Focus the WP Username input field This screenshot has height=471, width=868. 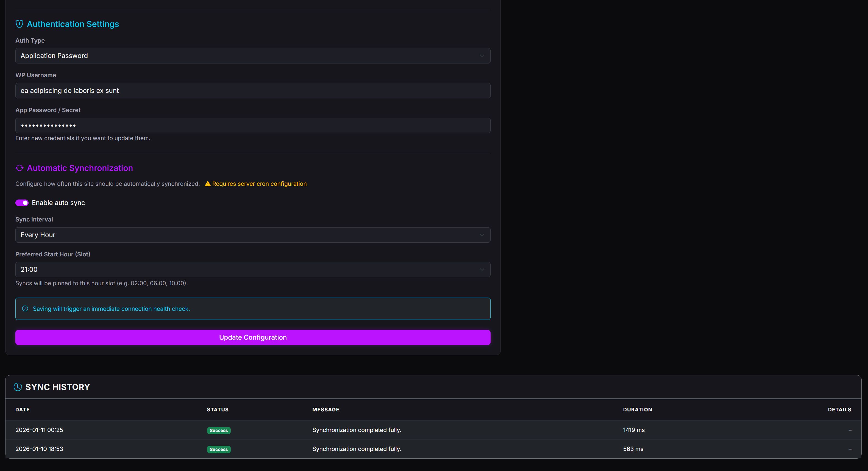(252, 90)
